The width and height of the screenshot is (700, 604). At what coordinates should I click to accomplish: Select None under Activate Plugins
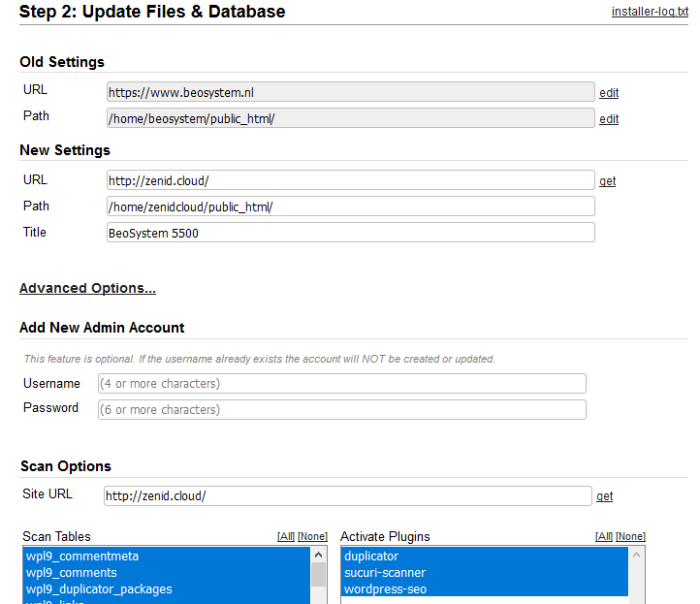tap(630, 536)
